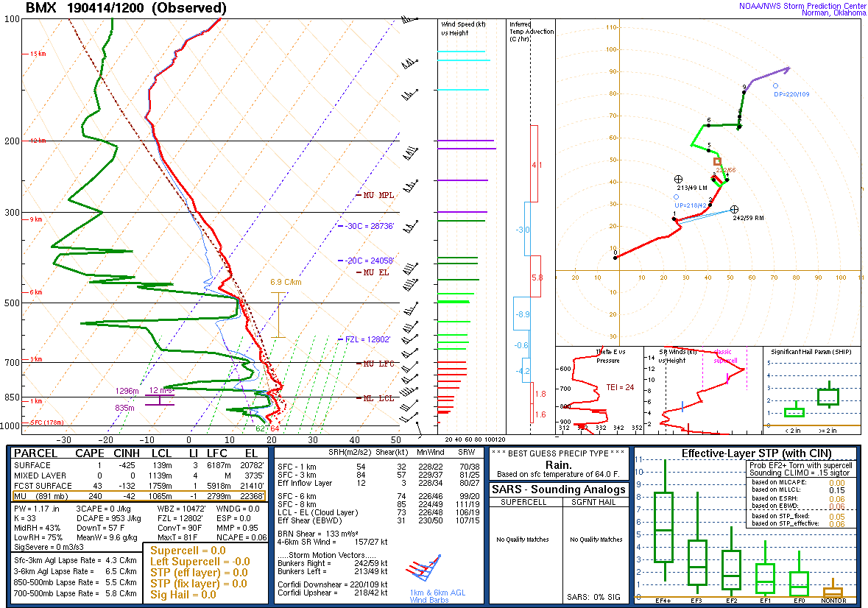
Task: Click the 'MMP = 0.95' value
Action: [x=237, y=528]
